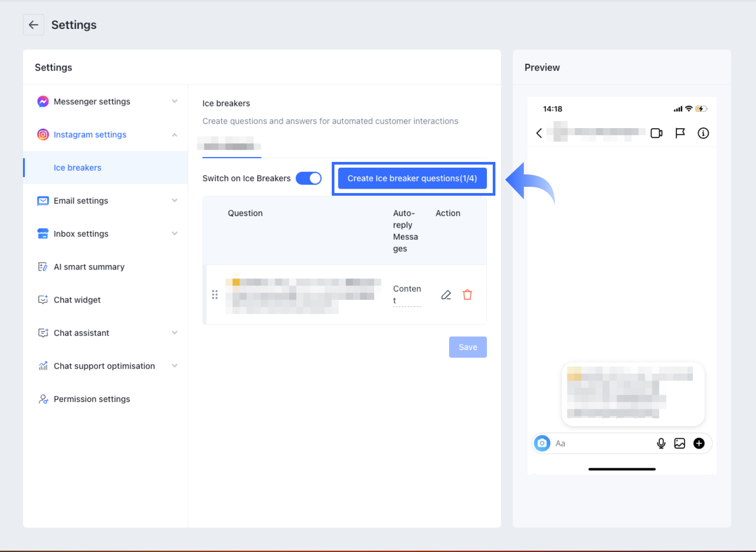Image resolution: width=756 pixels, height=552 pixels.
Task: Expand Messenger settings chevron
Action: 175,101
